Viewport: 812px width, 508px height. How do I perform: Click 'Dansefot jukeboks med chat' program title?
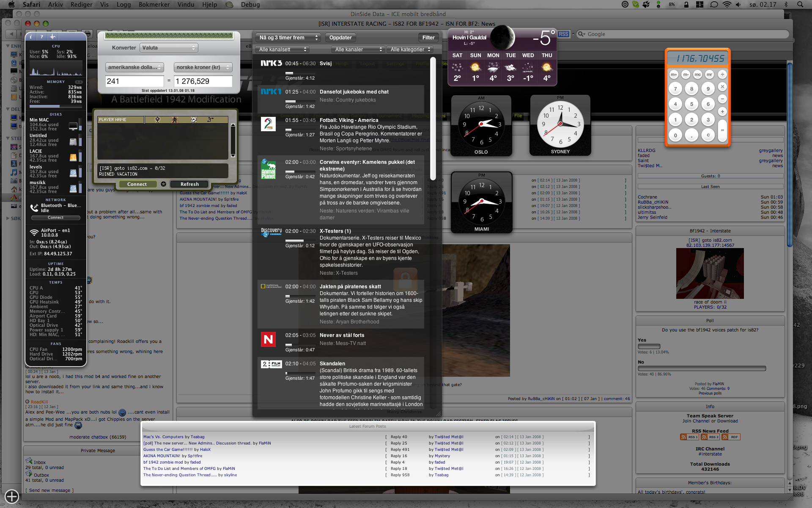click(354, 92)
